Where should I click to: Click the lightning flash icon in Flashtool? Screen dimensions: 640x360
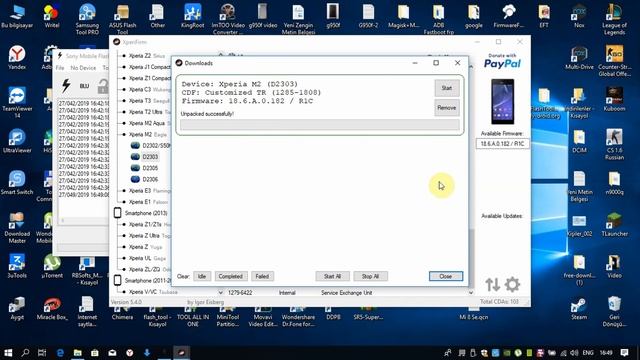[x=66, y=85]
